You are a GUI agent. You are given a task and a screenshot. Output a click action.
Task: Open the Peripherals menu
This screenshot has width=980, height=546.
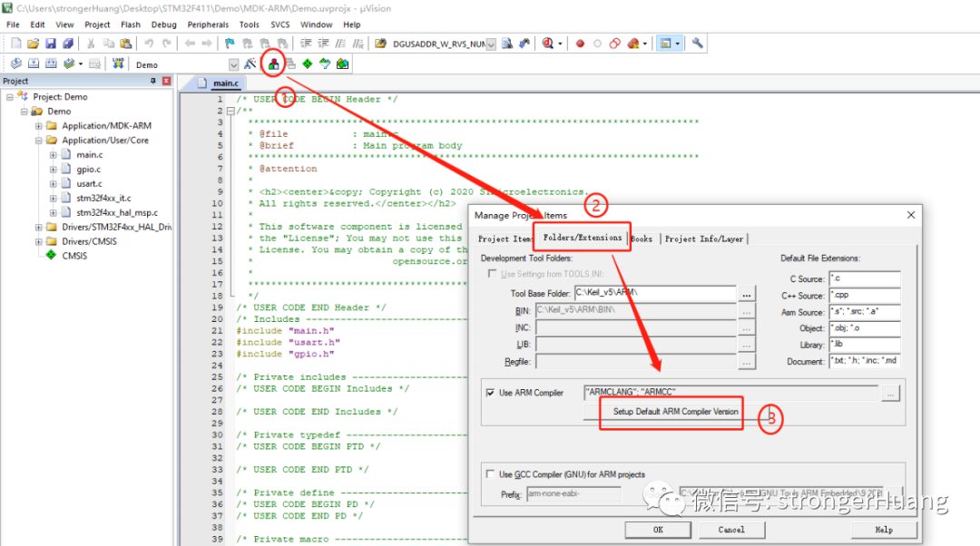(208, 24)
